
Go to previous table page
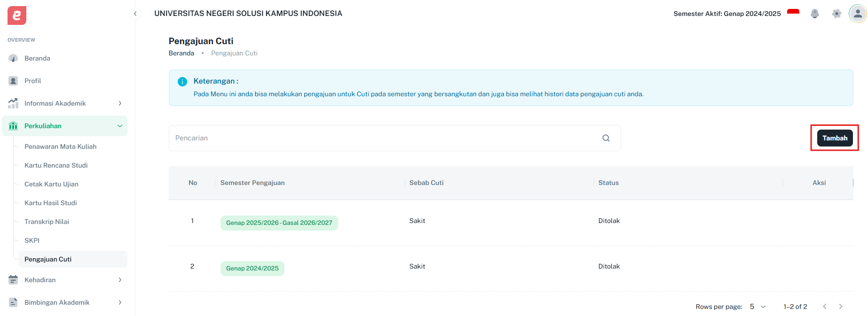coord(825,307)
